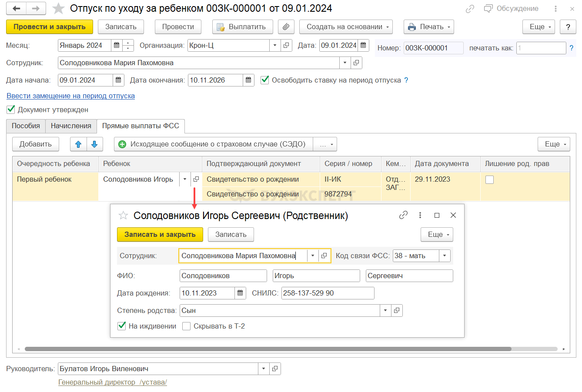
Task: Expand Код связи ФСС dropdown
Action: click(445, 256)
